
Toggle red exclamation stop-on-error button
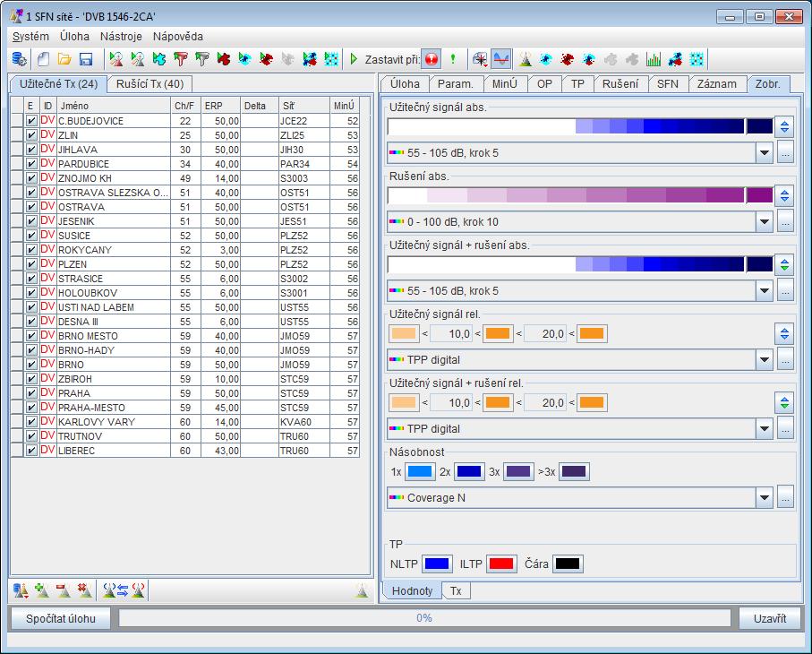pos(431,59)
